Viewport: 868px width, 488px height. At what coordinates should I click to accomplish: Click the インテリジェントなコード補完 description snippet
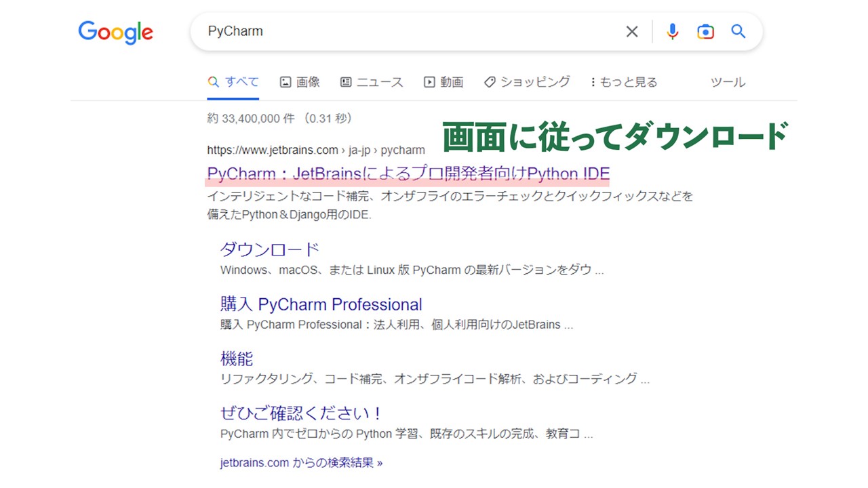pos(450,205)
